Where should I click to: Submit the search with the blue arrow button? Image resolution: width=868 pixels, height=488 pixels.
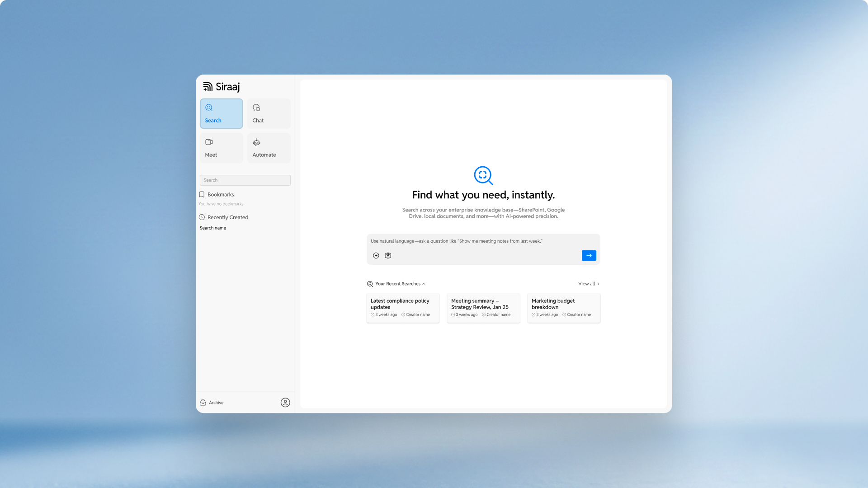point(589,256)
